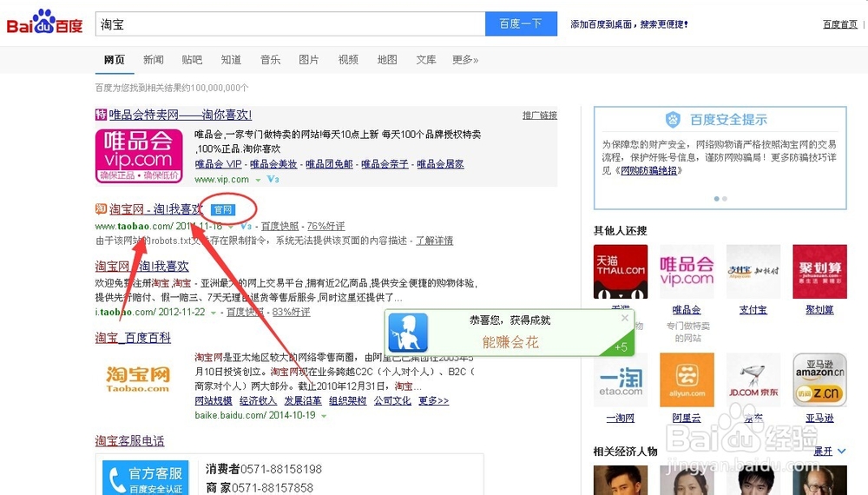Image resolution: width=868 pixels, height=495 pixels.
Task: Open second 淘宝网 淘!我喜欢 result title
Action: [x=141, y=267]
